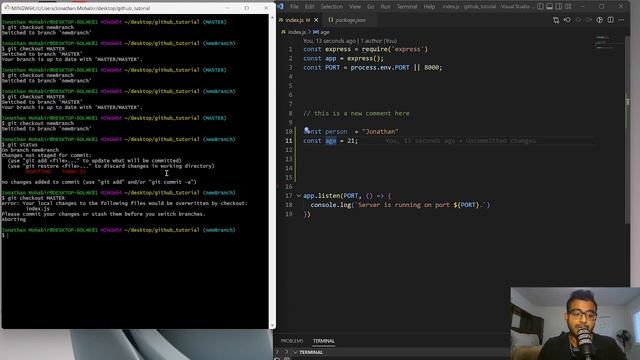Viewport: 640px width, 360px height.
Task: Click the VS Code editor vertical scrollbar
Action: 627,129
